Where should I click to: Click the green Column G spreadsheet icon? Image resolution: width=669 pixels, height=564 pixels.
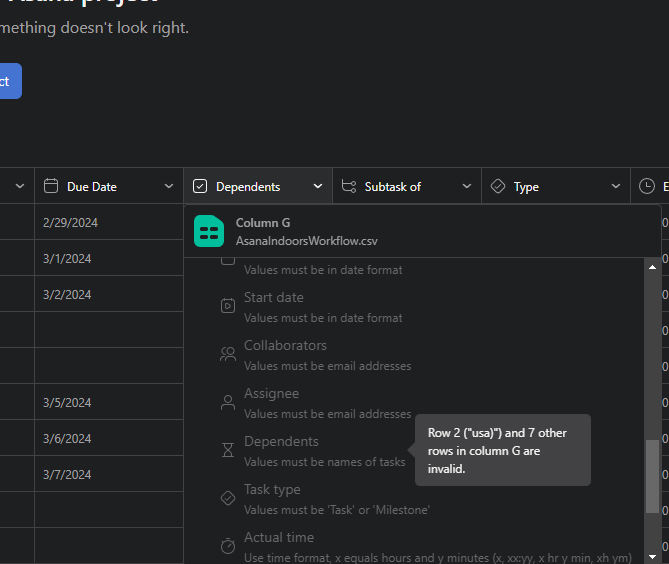tap(210, 231)
